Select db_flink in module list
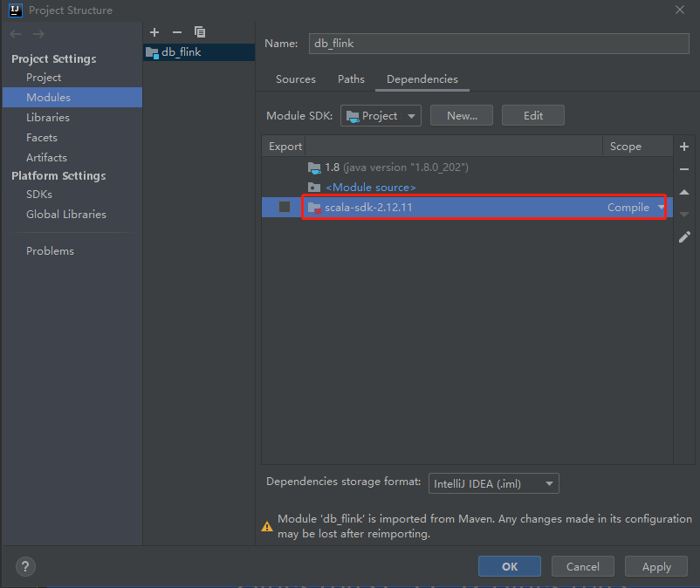The height and width of the screenshot is (588, 700). coord(199,52)
